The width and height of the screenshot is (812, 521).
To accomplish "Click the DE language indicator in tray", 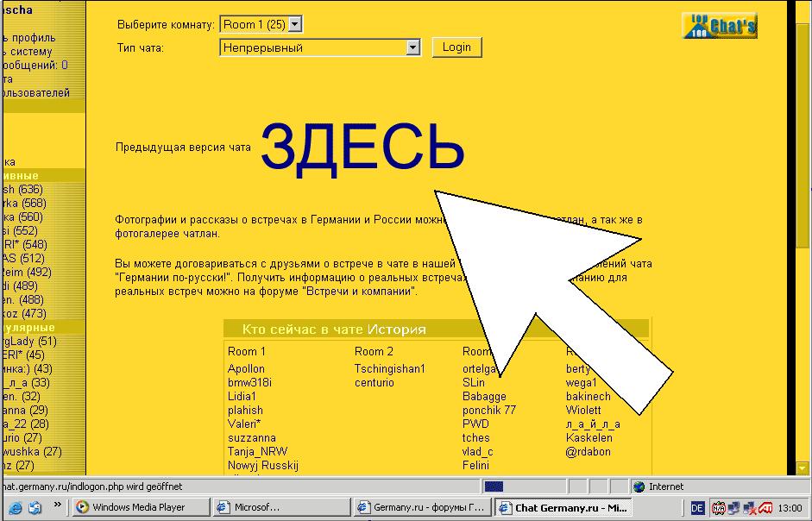I will (697, 507).
